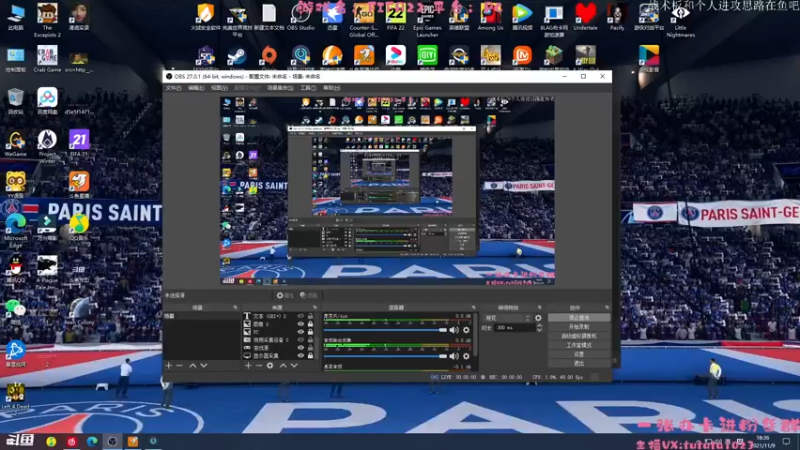Click the 退出 button in Controls
Viewport: 800px width, 450px height.
pos(579,363)
